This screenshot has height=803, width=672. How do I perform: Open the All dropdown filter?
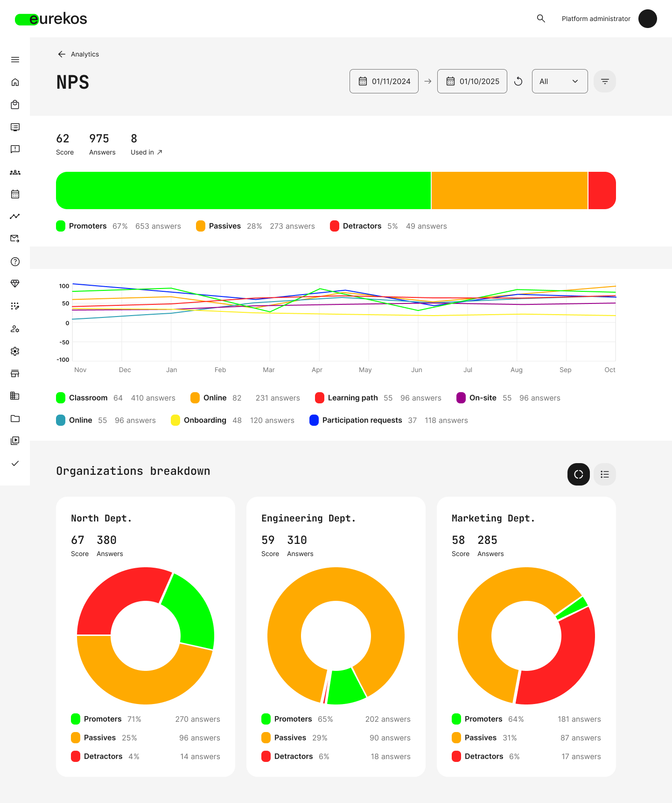point(560,81)
